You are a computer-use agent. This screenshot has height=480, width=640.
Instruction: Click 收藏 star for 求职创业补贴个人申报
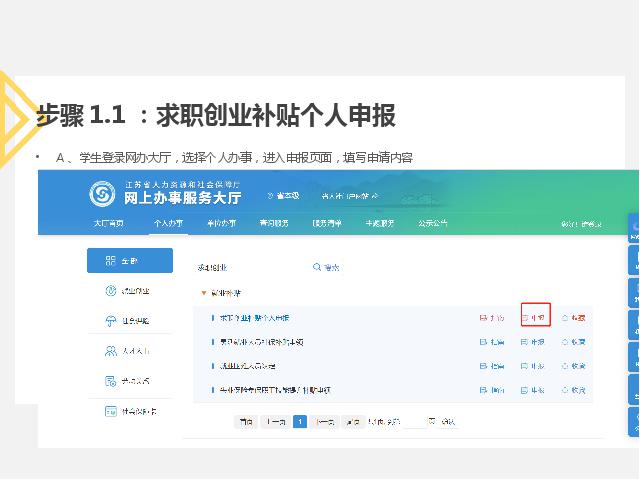573,318
